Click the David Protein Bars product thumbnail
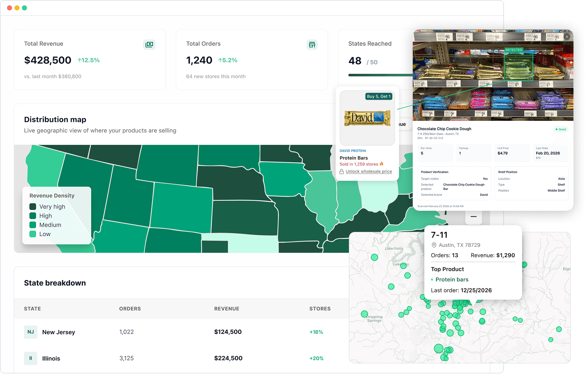 (x=367, y=117)
